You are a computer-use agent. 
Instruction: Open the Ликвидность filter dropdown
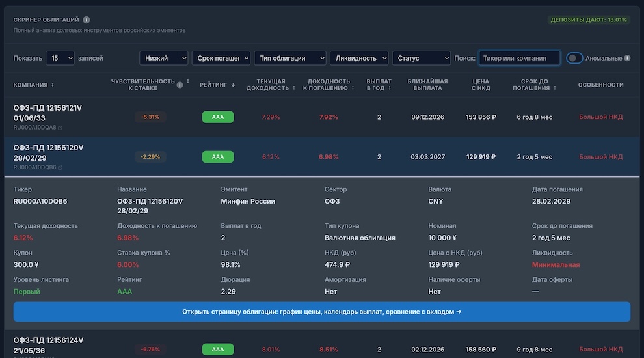pos(359,58)
